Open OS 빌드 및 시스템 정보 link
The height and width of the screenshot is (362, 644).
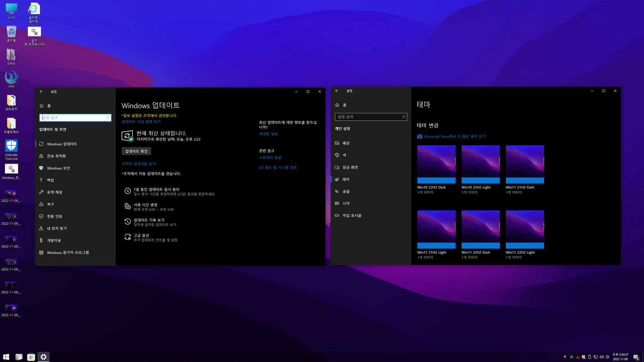click(x=278, y=167)
